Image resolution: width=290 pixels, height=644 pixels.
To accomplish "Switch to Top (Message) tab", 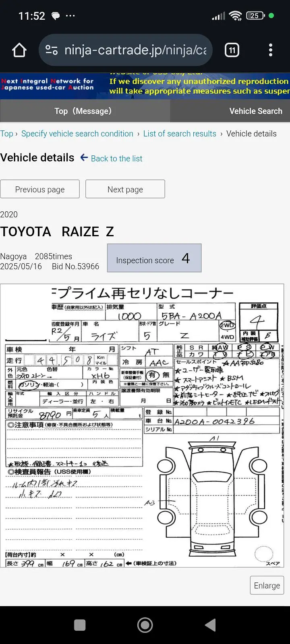I will [83, 111].
